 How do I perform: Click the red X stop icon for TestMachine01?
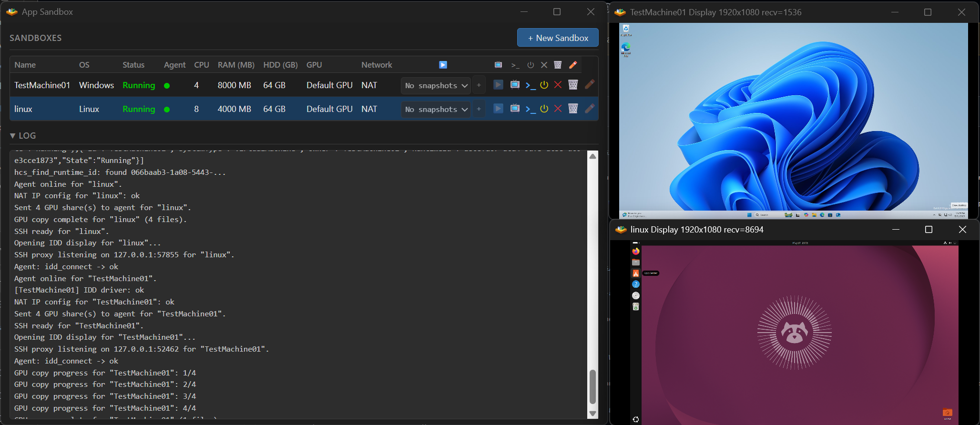point(558,85)
